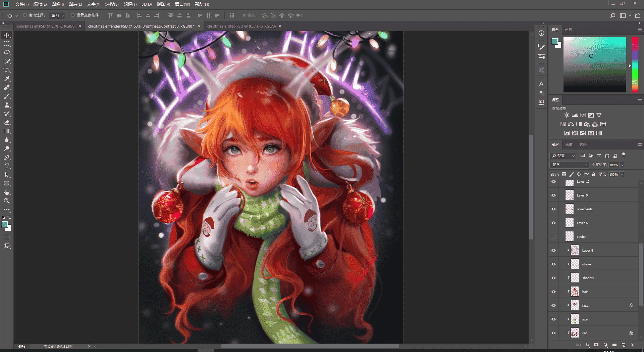Select the Eraser tool
Viewport: 644px width, 352px height.
point(7,122)
